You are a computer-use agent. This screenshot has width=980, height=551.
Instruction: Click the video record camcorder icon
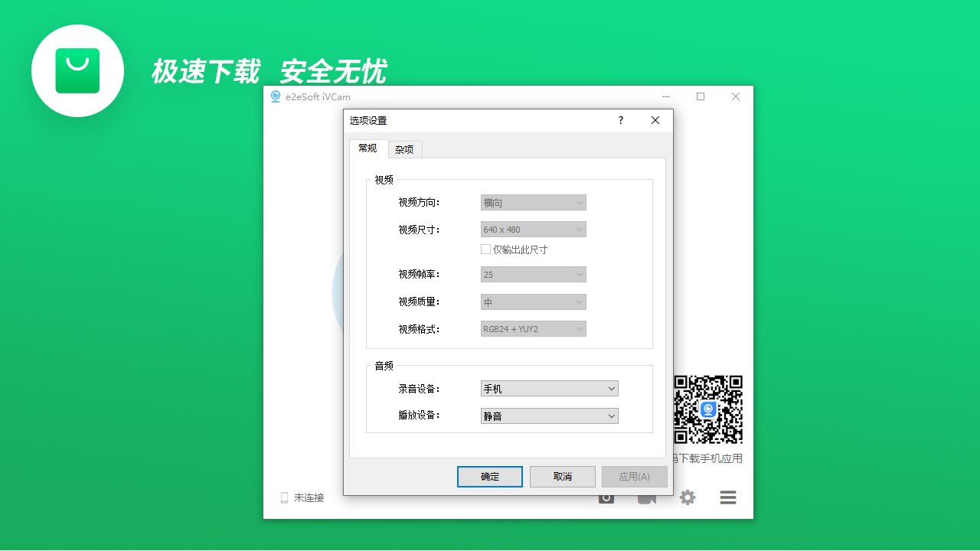coord(647,500)
